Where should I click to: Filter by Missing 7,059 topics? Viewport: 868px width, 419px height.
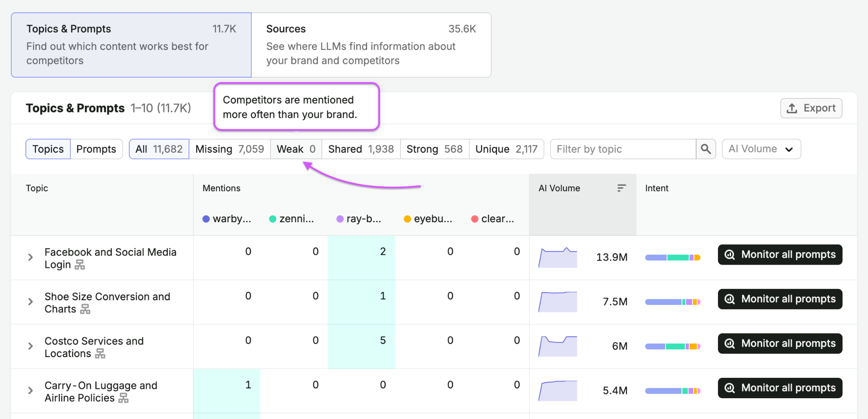coord(230,149)
